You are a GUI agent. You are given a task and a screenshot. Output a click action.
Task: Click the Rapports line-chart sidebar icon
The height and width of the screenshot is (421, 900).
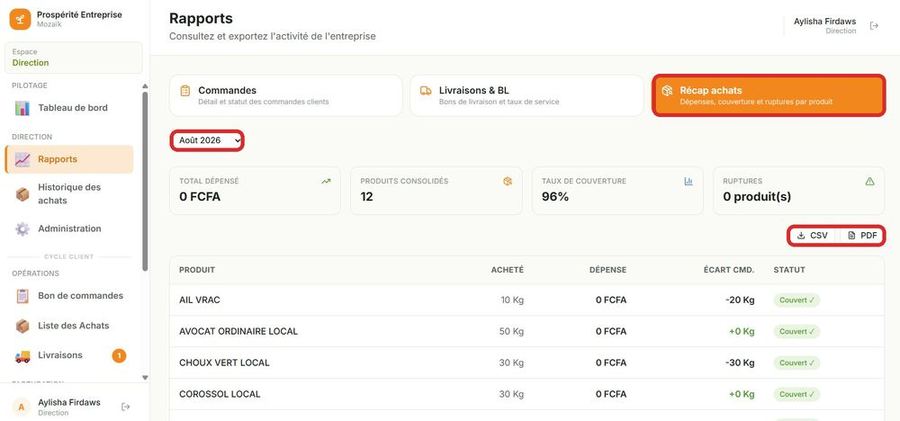pyautogui.click(x=22, y=160)
